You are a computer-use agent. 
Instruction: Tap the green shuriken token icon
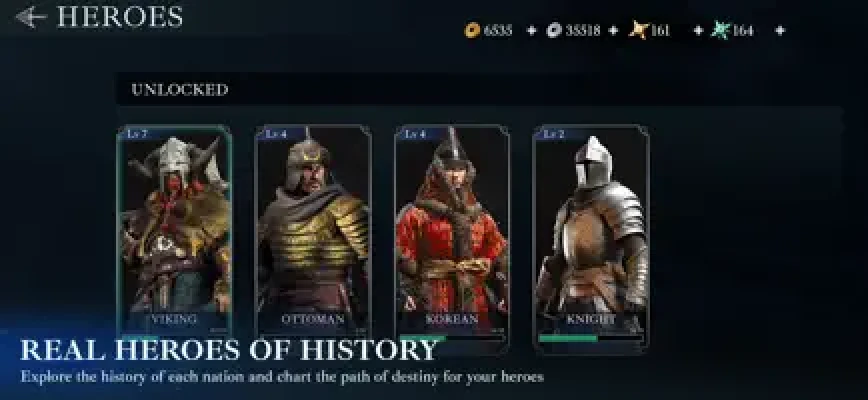(x=720, y=30)
